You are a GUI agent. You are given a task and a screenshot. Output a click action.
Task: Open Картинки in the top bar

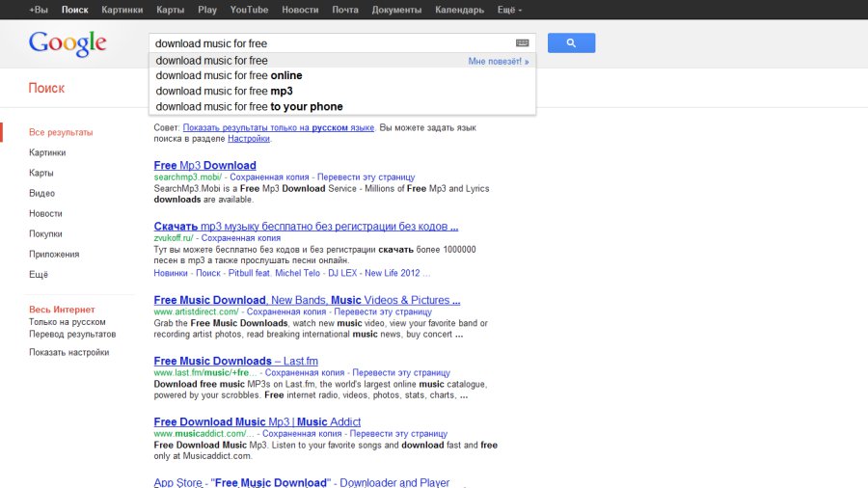tap(122, 10)
